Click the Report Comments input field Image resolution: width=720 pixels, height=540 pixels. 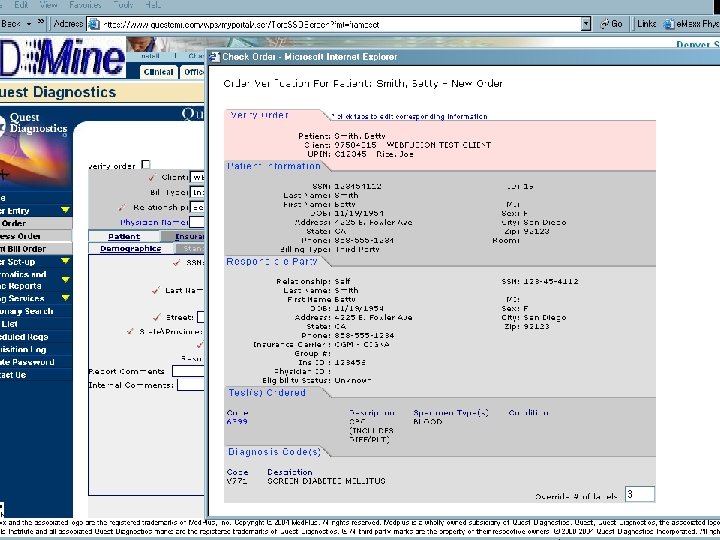point(188,371)
